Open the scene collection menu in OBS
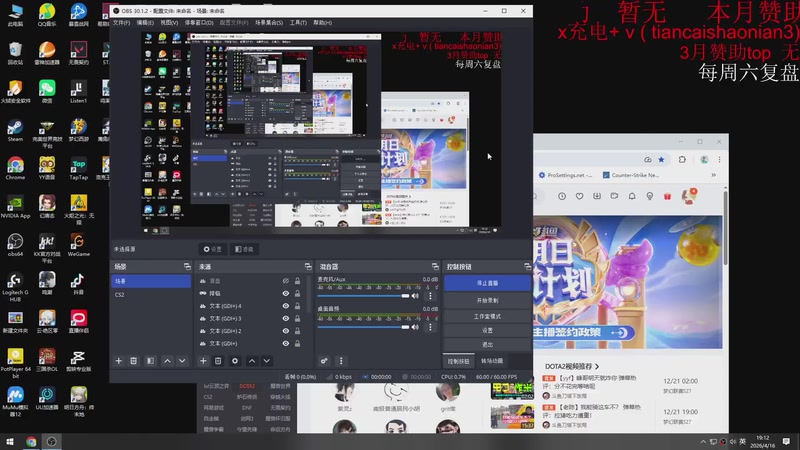 269,23
